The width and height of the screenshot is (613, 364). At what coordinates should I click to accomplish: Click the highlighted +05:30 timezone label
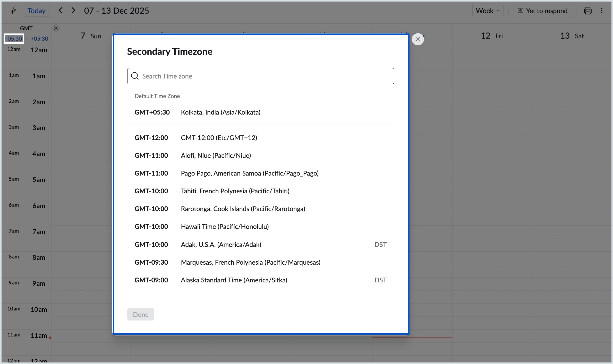(13, 39)
